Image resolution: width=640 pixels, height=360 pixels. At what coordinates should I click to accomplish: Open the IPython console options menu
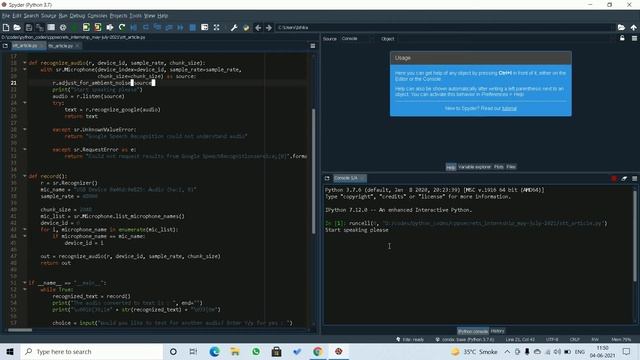634,178
